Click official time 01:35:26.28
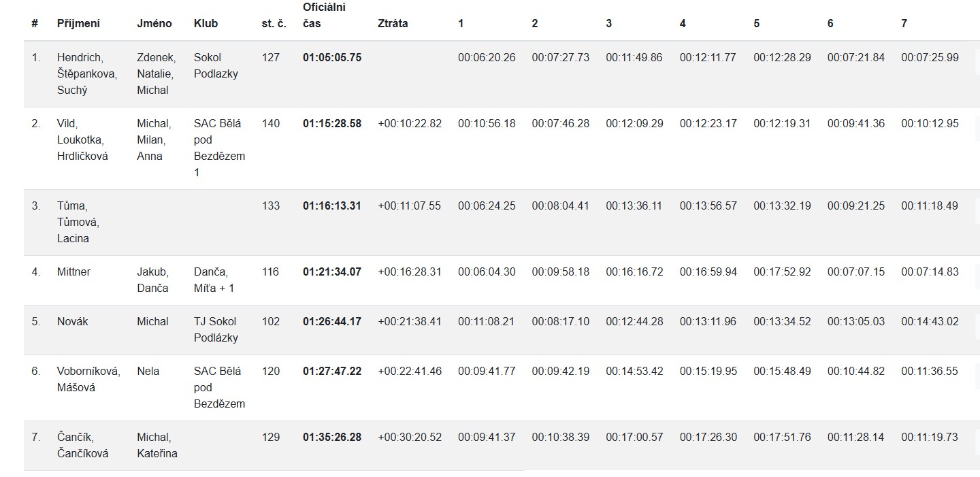 (332, 437)
